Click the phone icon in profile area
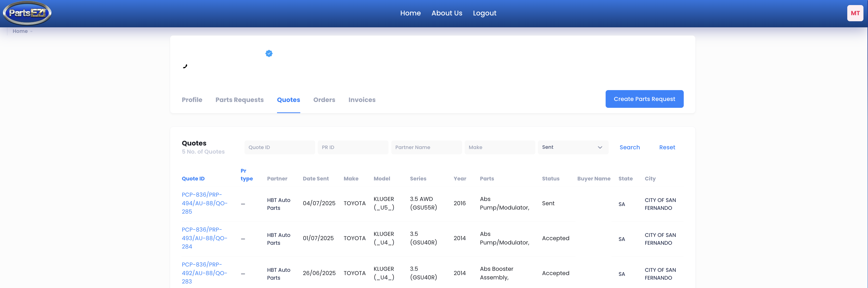 tap(185, 66)
